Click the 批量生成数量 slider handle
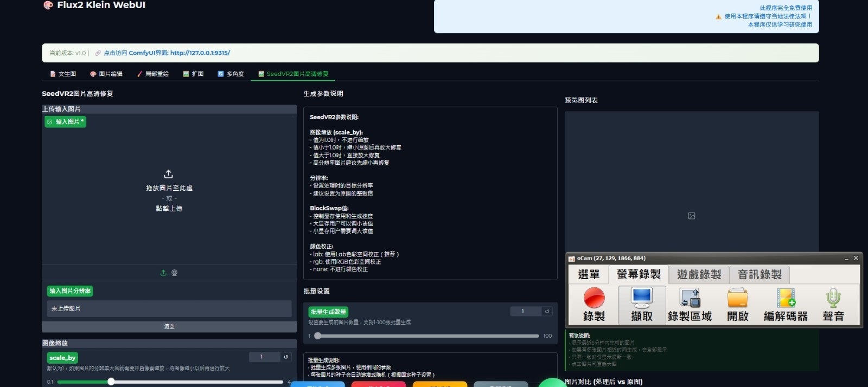Screen dimensions: 868x387 click(318, 336)
